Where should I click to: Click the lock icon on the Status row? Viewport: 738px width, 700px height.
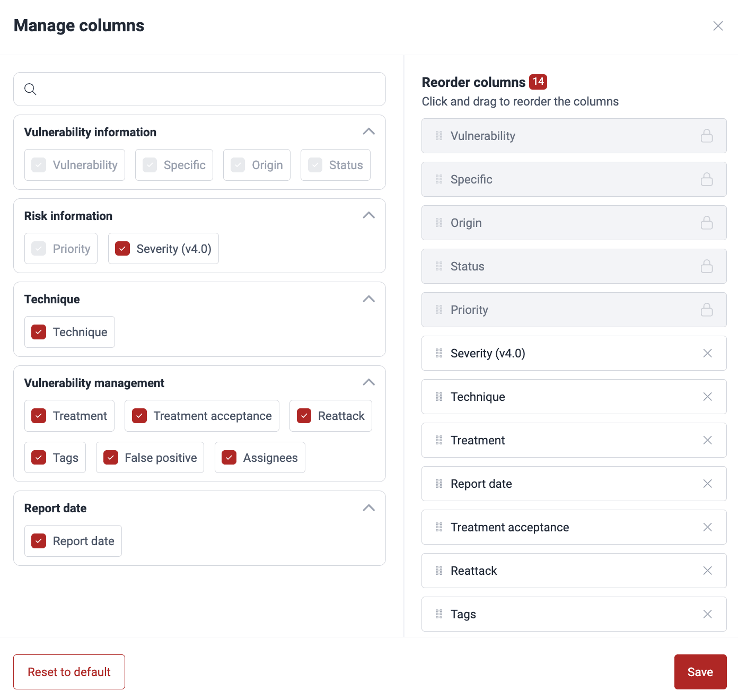[x=707, y=266]
